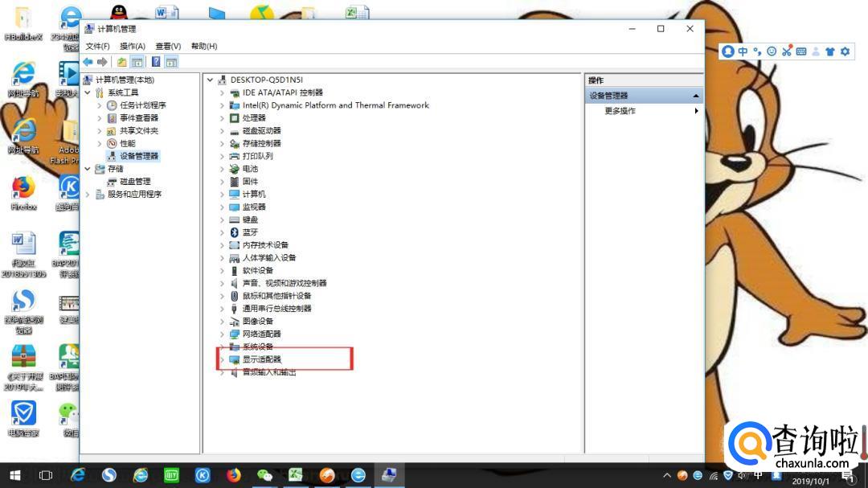This screenshot has width=868, height=488.
Task: Select the 内存技术设备 row
Action: click(x=265, y=245)
